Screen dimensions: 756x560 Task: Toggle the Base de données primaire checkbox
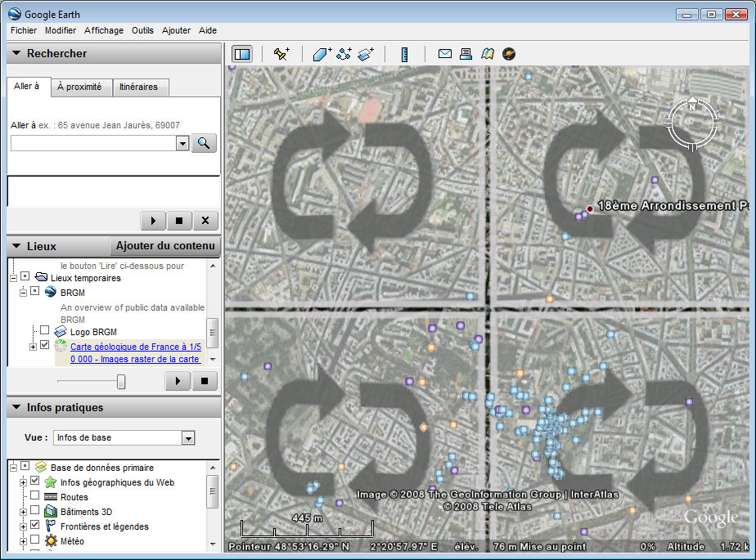coord(25,466)
